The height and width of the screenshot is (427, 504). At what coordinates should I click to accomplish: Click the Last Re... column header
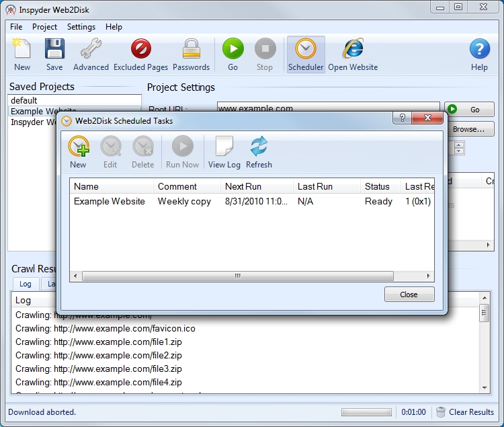click(x=418, y=186)
